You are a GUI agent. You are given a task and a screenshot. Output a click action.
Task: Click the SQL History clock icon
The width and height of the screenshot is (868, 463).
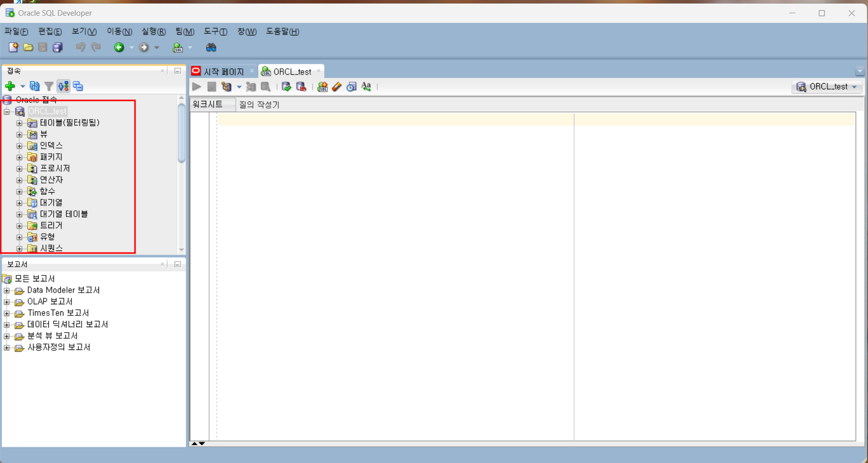[351, 87]
